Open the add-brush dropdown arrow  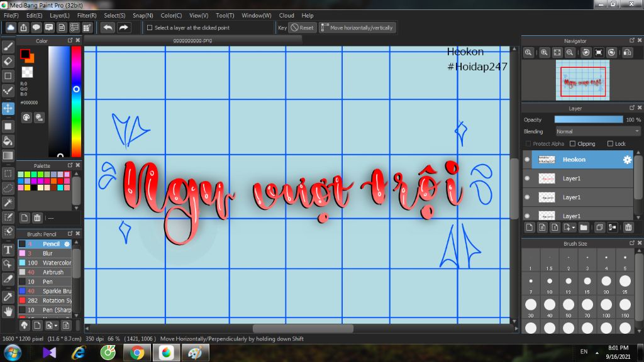coord(56,326)
